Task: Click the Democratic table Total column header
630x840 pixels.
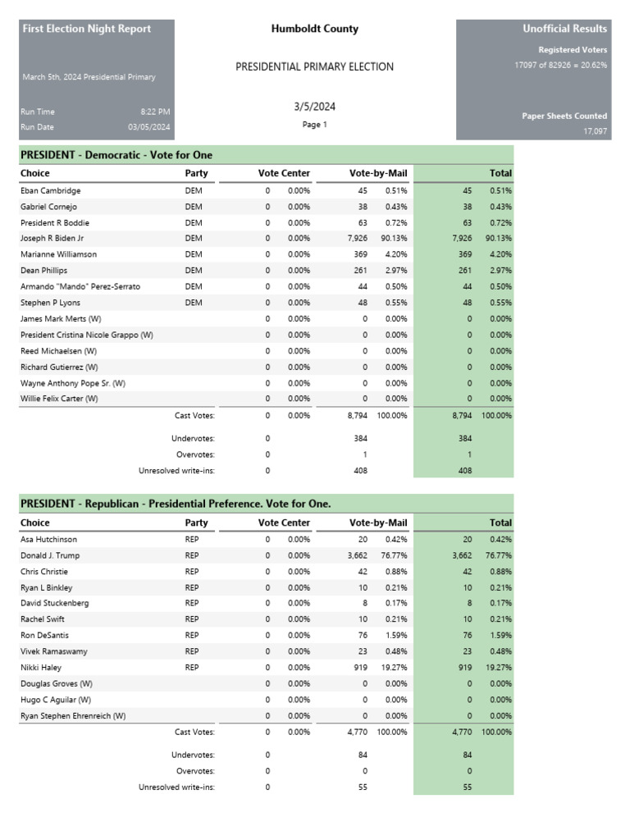Action: coord(500,173)
